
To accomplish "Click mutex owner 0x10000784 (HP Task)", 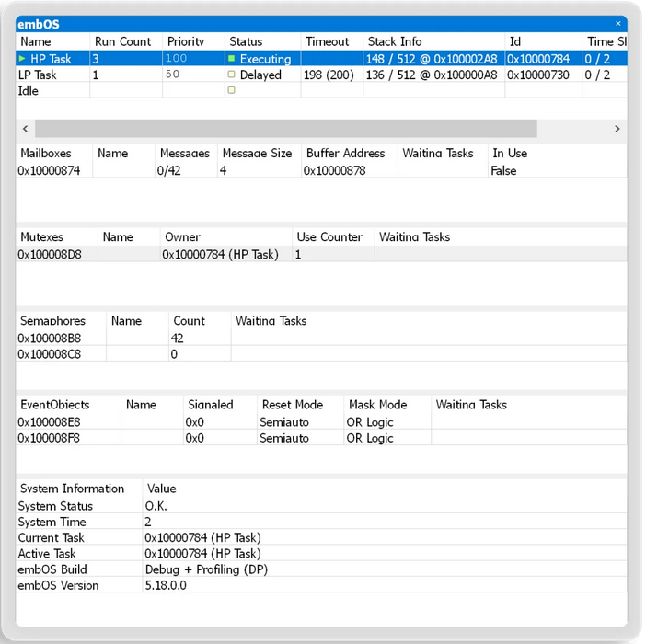I will pyautogui.click(x=221, y=255).
